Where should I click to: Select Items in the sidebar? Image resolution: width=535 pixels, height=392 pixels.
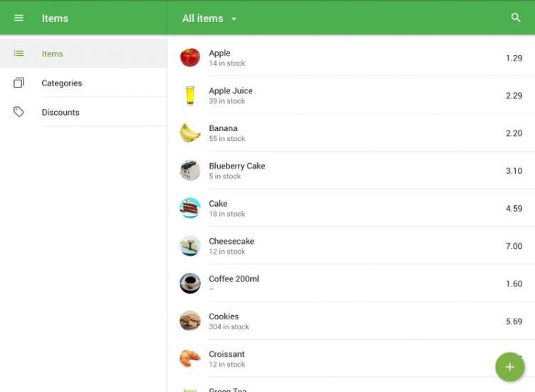52,53
